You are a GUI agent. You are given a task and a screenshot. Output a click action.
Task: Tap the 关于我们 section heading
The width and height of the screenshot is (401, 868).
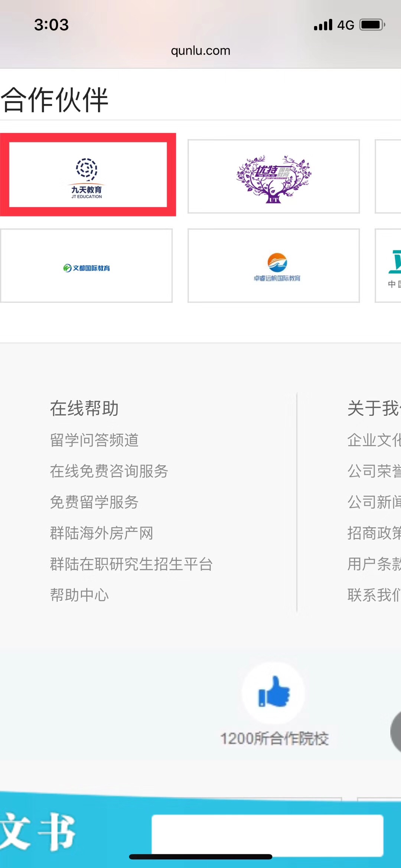point(374,408)
